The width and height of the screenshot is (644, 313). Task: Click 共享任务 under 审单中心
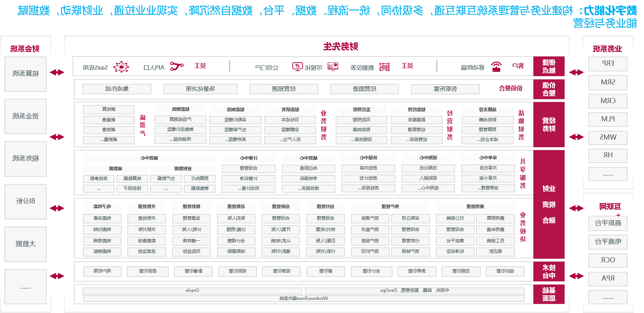(x=488, y=168)
